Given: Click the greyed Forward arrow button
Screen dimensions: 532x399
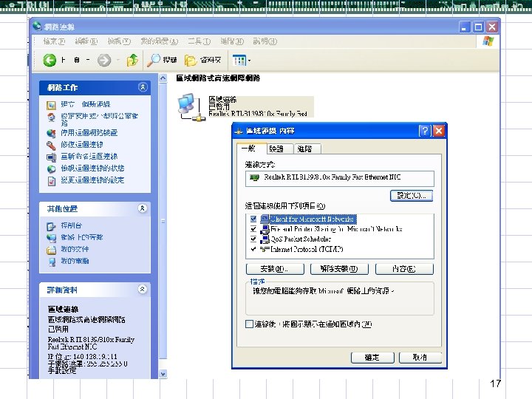Looking at the screenshot, I should 104,61.
